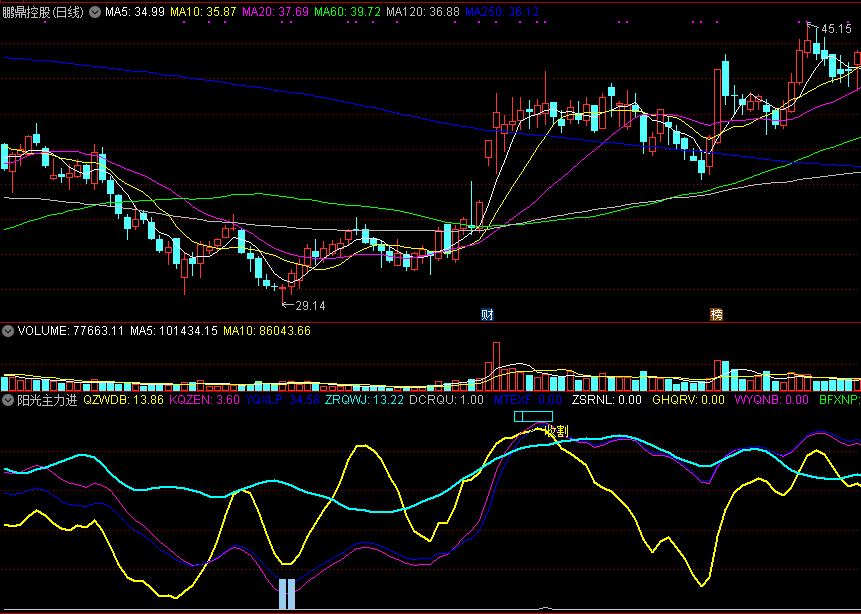Select the MA10: 35.87 label
This screenshot has width=861, height=614.
pos(204,12)
